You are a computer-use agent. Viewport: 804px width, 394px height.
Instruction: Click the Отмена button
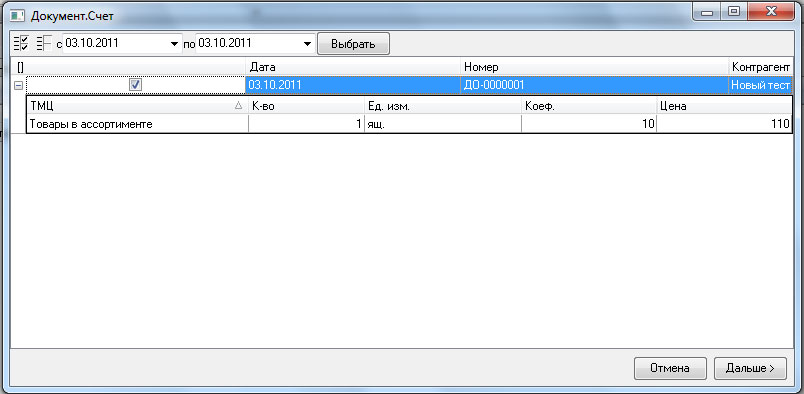coord(670,368)
